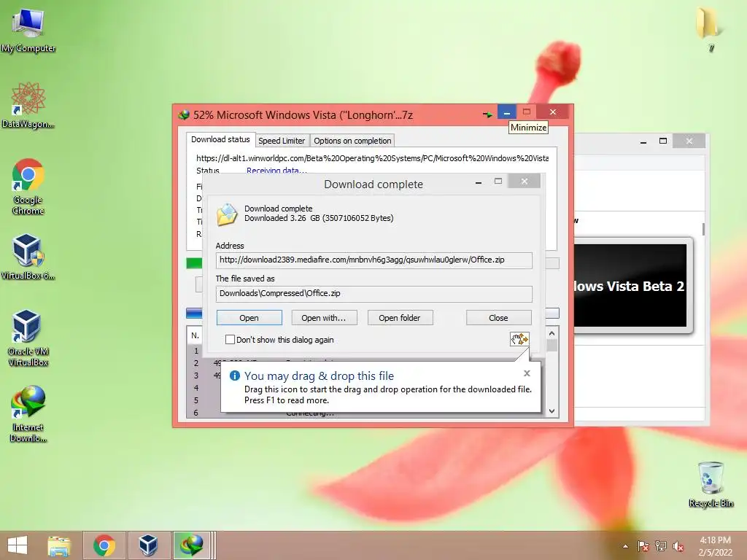Open File Explorer from the taskbar
This screenshot has width=747, height=560.
tap(59, 545)
